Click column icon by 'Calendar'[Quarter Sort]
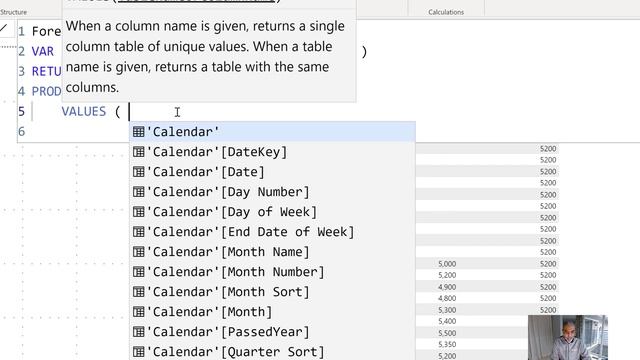Screen dimensions: 640x360 [x=139, y=351]
